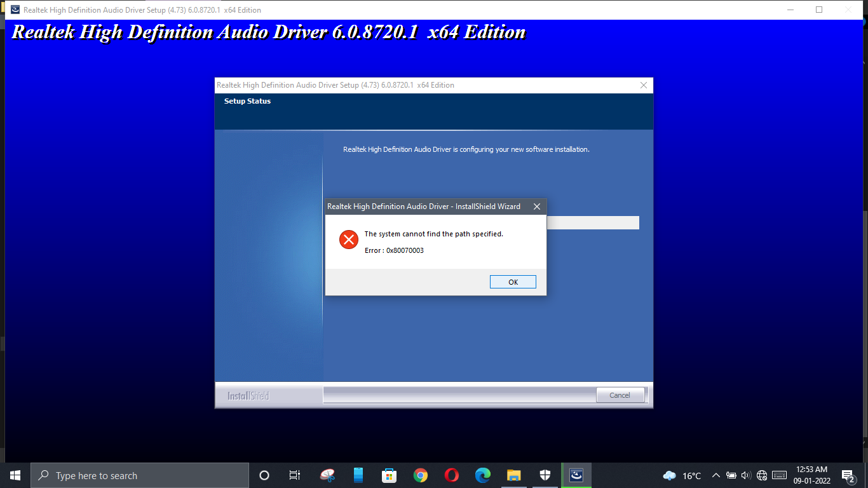Open Cortana from the taskbar circle icon
868x488 pixels.
click(x=264, y=475)
